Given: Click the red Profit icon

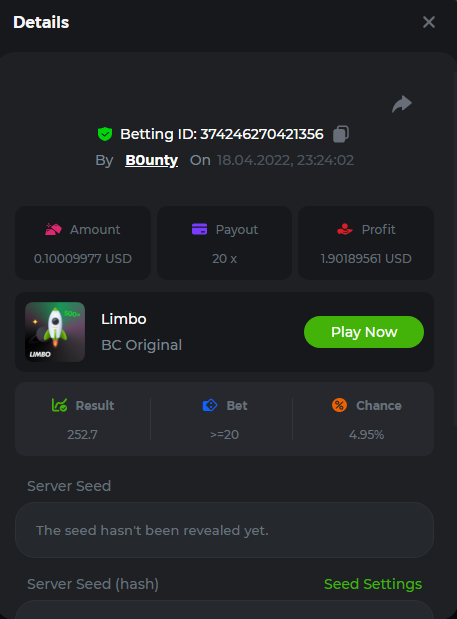Looking at the screenshot, I should coord(345,229).
